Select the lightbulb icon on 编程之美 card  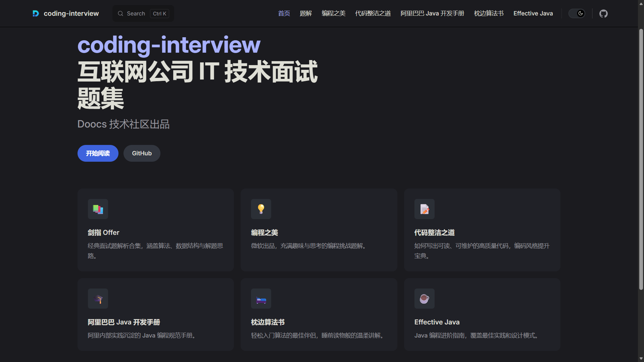[x=261, y=209]
